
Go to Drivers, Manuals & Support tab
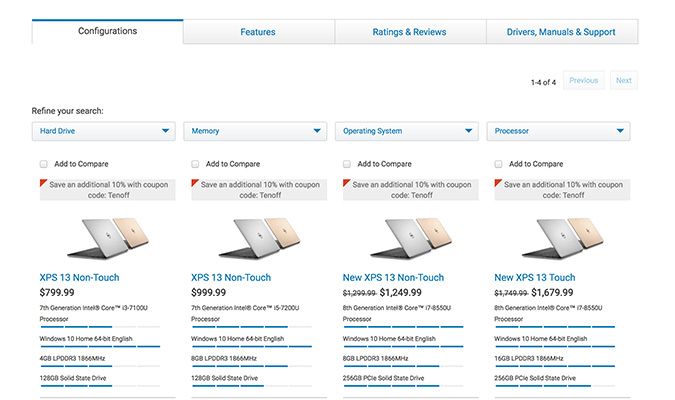point(561,32)
